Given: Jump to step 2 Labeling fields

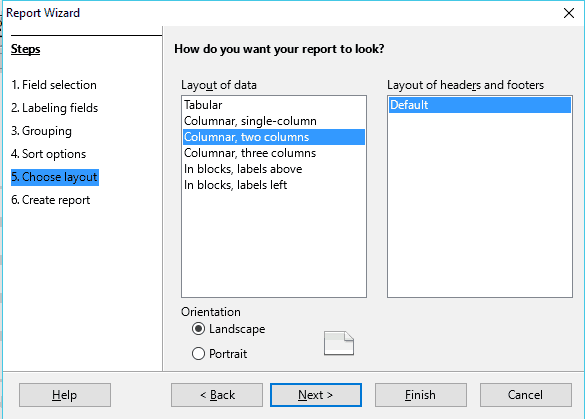Looking at the screenshot, I should click(x=54, y=108).
